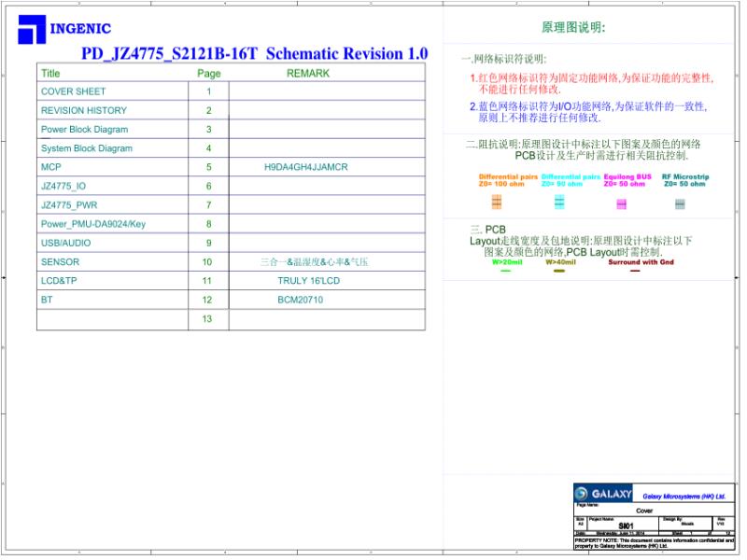The width and height of the screenshot is (747, 560).
Task: Select the gray RF Microstrip symbol
Action: [x=680, y=204]
